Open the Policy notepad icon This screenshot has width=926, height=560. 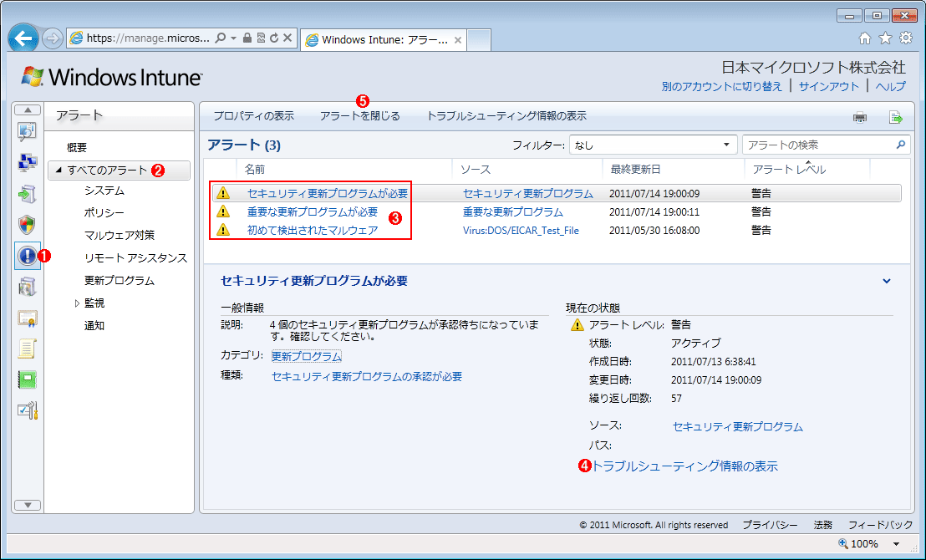[28, 349]
